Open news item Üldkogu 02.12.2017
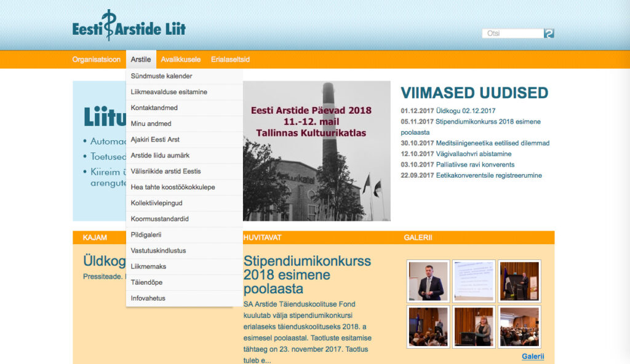Image resolution: width=630 pixels, height=364 pixels. pos(466,111)
